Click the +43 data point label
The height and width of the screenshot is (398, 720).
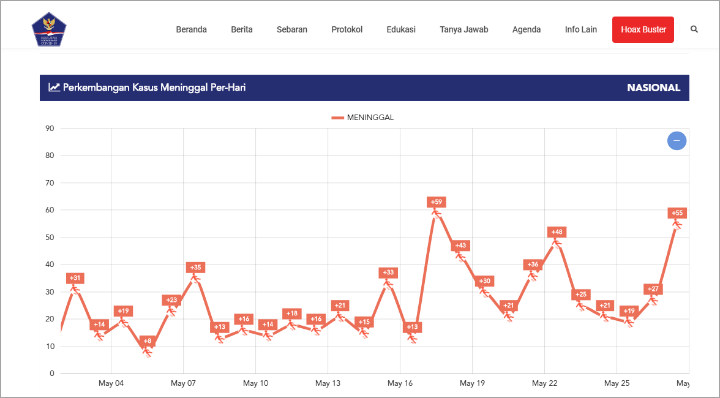(460, 246)
